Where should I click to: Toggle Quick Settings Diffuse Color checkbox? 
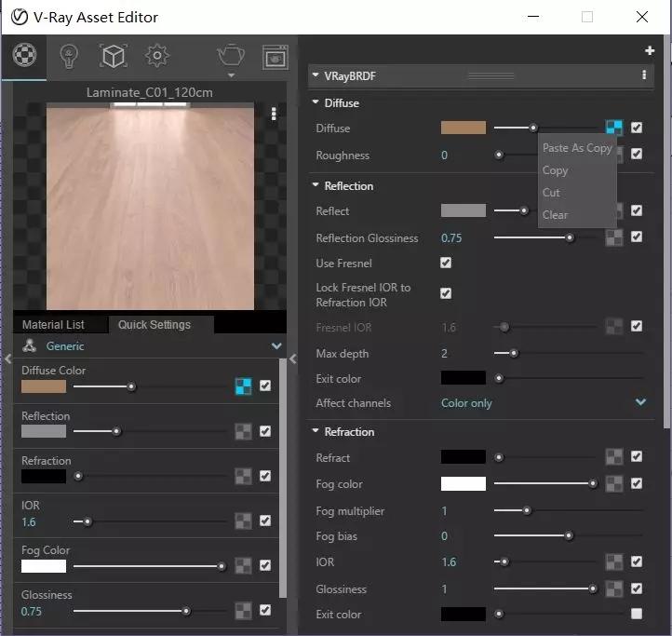pyautogui.click(x=265, y=386)
